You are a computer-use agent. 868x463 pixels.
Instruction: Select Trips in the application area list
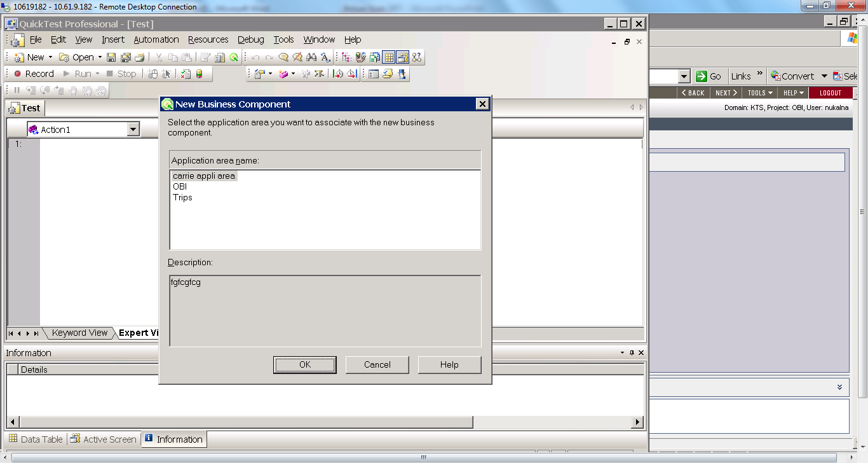pos(182,198)
